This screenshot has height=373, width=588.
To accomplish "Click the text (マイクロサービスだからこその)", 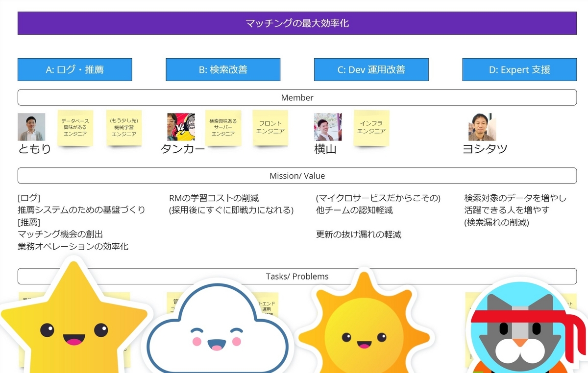I will tap(379, 198).
